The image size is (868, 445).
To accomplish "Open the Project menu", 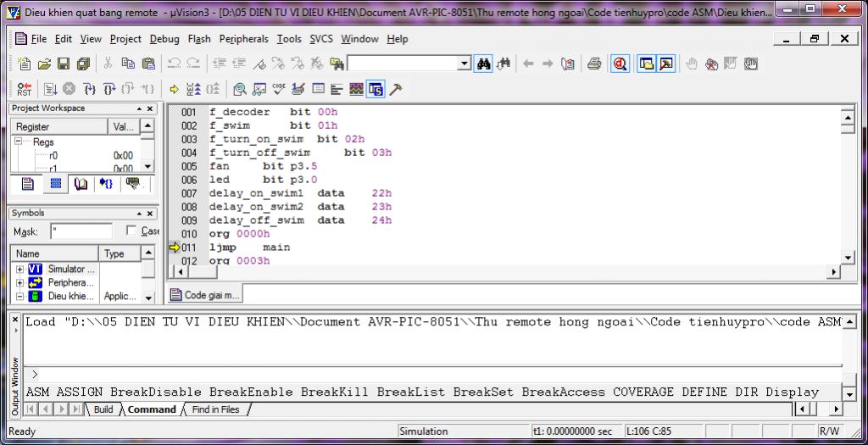I will point(125,39).
